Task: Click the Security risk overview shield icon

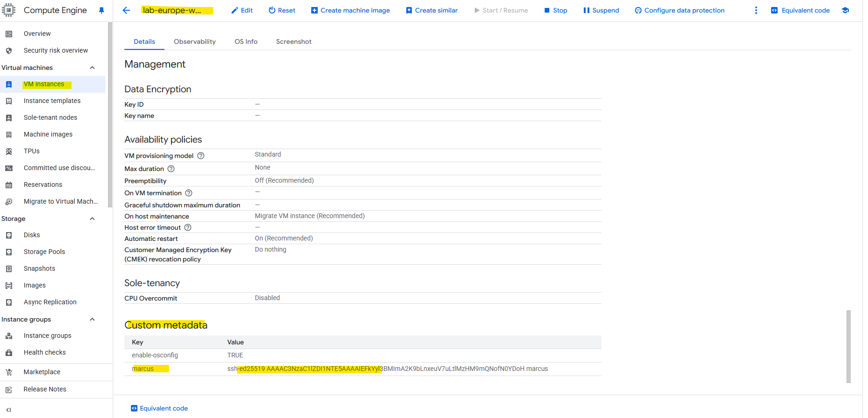Action: pyautogui.click(x=9, y=51)
